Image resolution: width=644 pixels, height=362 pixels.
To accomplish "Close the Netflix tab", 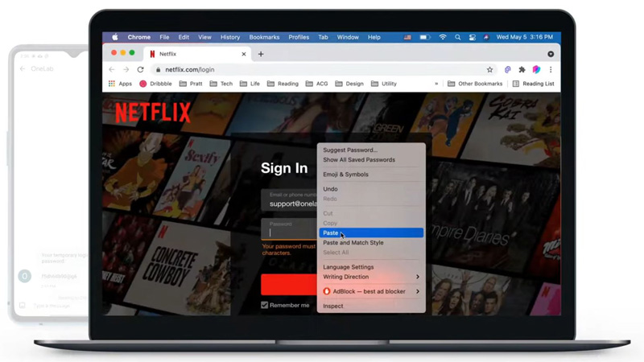I will tap(244, 54).
